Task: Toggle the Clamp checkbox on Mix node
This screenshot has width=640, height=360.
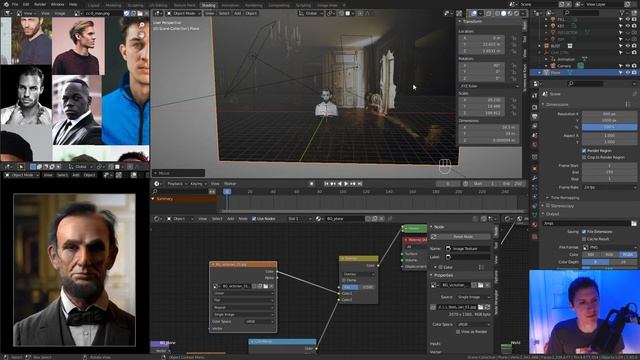Action: coord(344,280)
